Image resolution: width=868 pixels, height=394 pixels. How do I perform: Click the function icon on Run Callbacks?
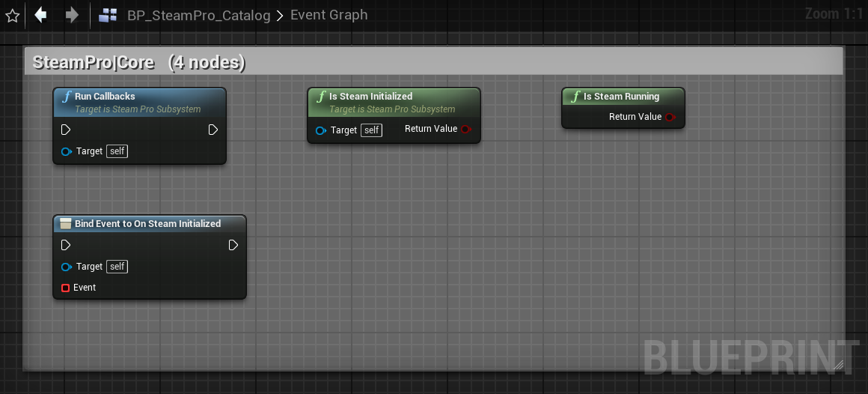tap(66, 97)
